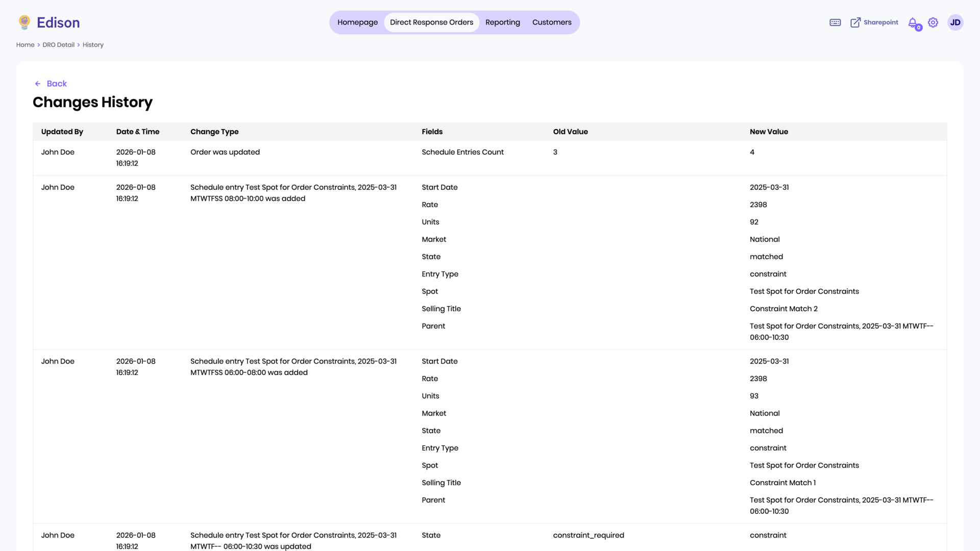The image size is (980, 551).
Task: Click the Back link above Changes History
Action: tap(57, 83)
